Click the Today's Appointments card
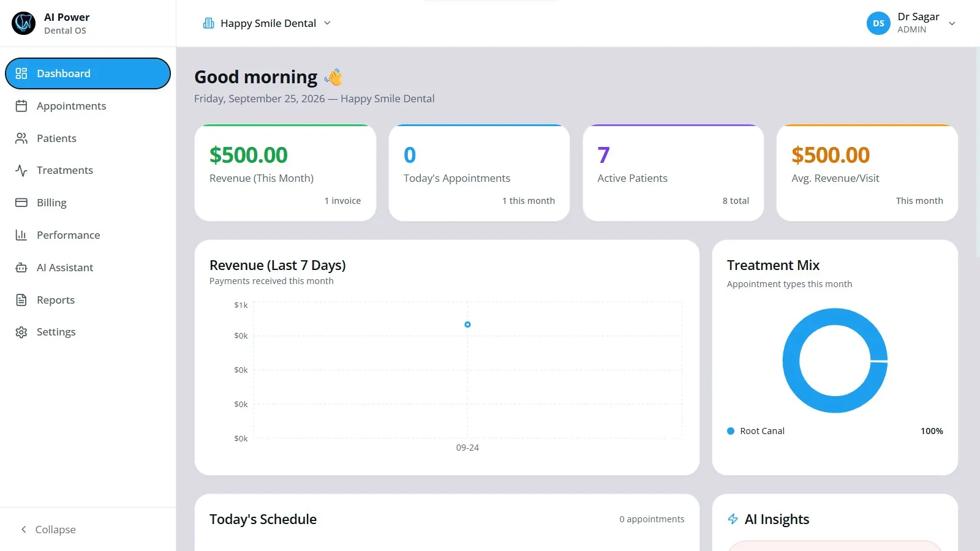 click(479, 173)
